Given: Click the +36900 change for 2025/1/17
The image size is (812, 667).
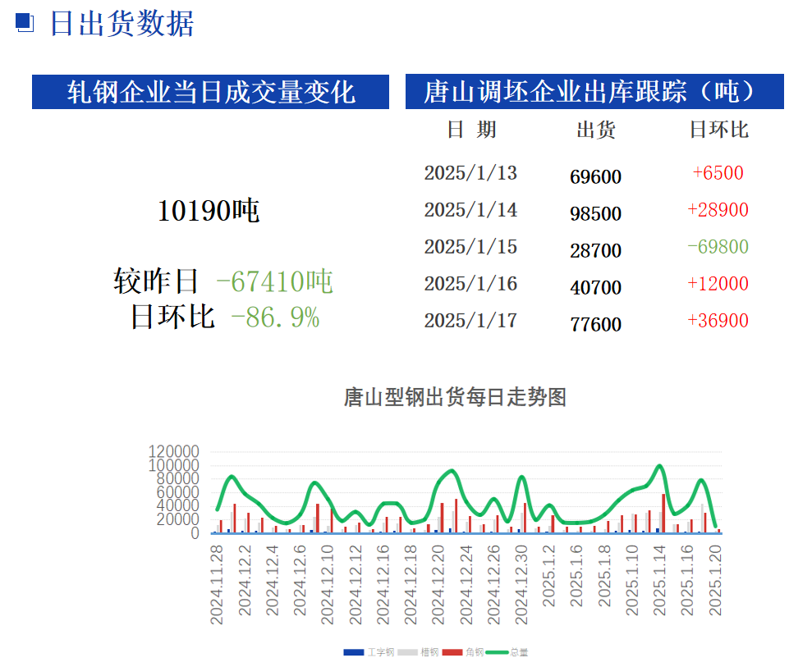Looking at the screenshot, I should click(718, 321).
